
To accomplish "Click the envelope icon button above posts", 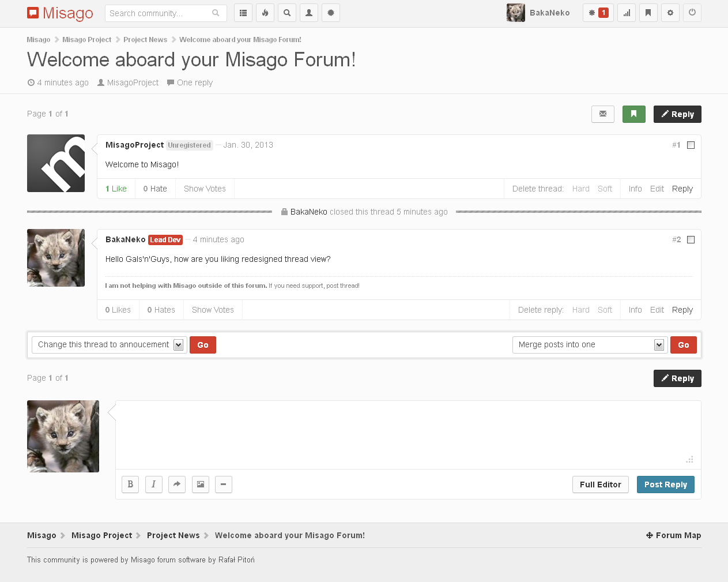I will point(602,114).
